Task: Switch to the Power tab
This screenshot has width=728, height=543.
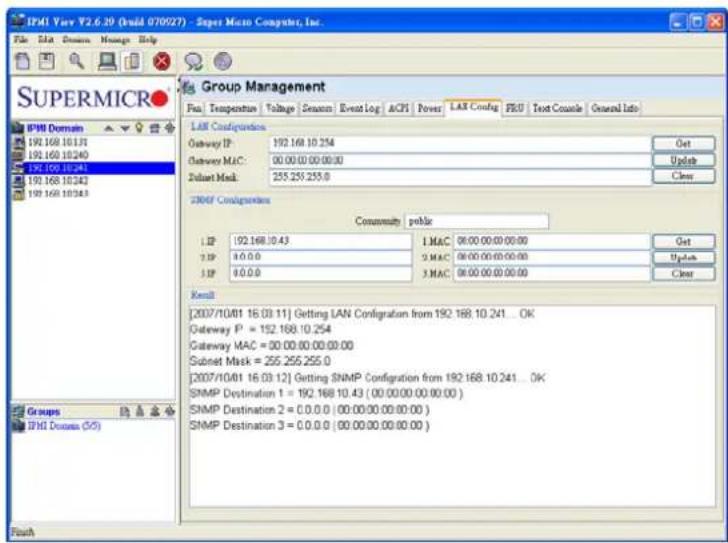Action: coord(429,109)
